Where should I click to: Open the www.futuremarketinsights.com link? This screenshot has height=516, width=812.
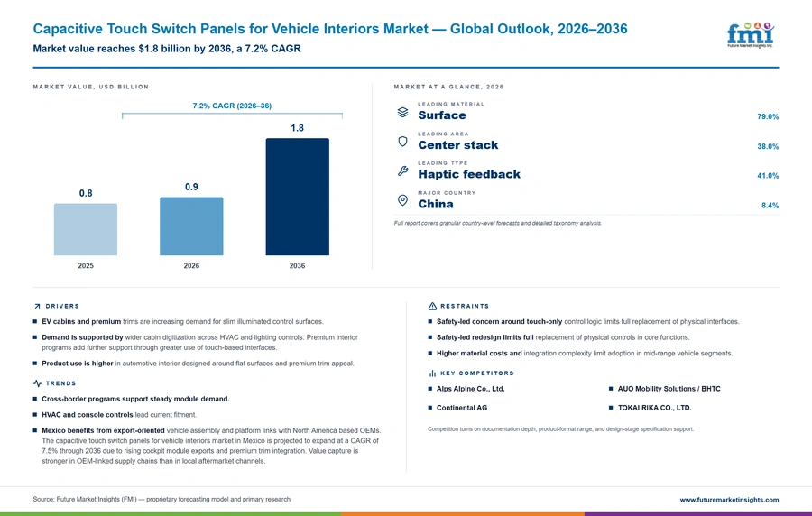coord(729,500)
